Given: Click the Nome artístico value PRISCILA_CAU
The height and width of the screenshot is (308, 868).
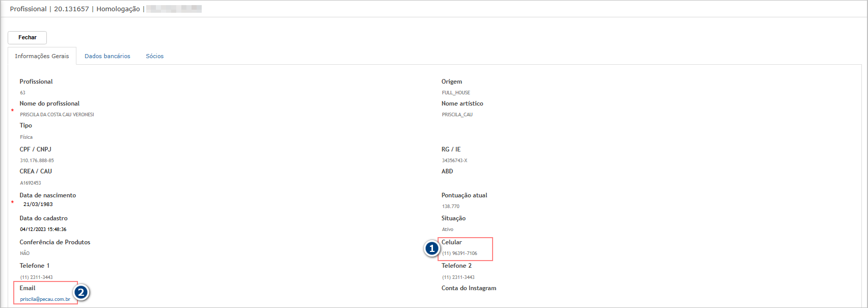Looking at the screenshot, I should pyautogui.click(x=457, y=115).
